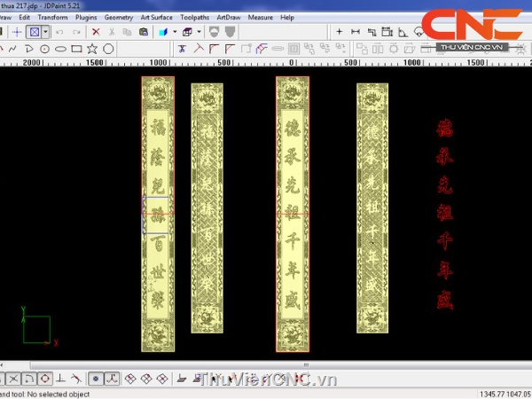The image size is (532, 399).
Task: Click the red-outlined third carved panel
Action: (x=293, y=214)
